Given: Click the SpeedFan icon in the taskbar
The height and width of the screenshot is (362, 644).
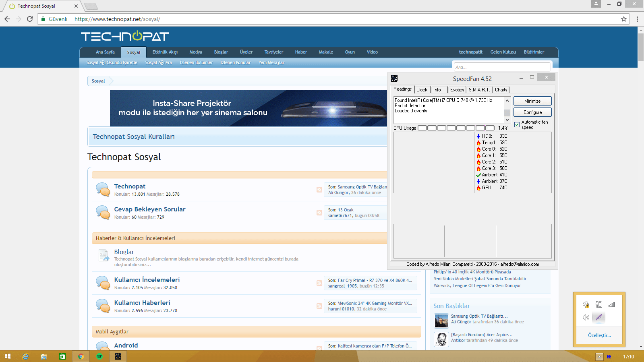Looking at the screenshot, I should pos(118,356).
